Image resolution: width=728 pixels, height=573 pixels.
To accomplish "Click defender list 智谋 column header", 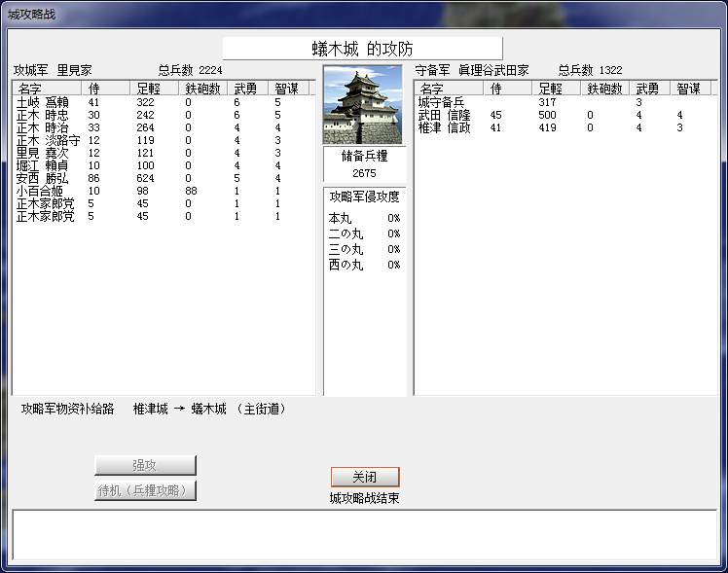I will [691, 89].
